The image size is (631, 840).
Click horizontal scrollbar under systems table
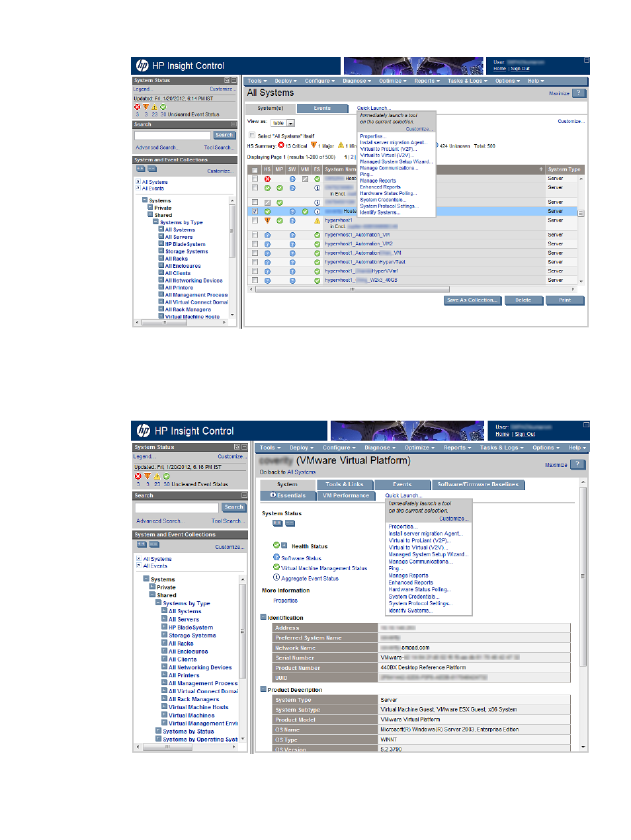[352, 290]
